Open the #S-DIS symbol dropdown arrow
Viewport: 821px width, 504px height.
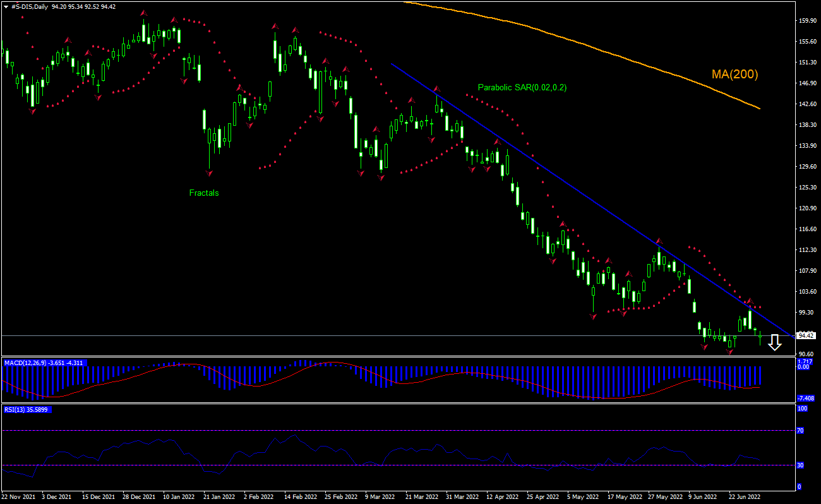[5, 6]
